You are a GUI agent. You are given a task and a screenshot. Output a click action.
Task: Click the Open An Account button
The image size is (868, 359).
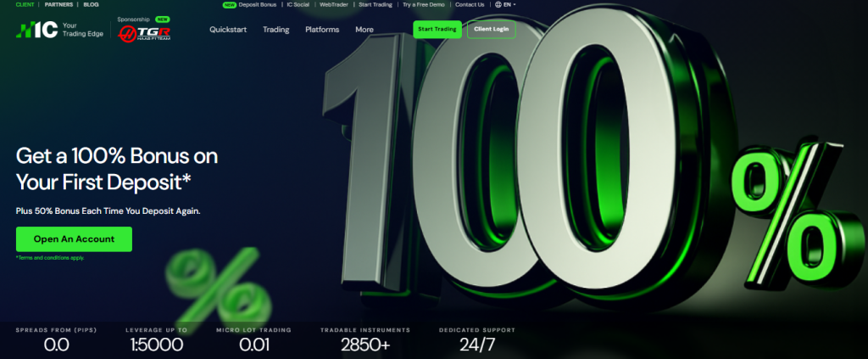[x=75, y=239]
